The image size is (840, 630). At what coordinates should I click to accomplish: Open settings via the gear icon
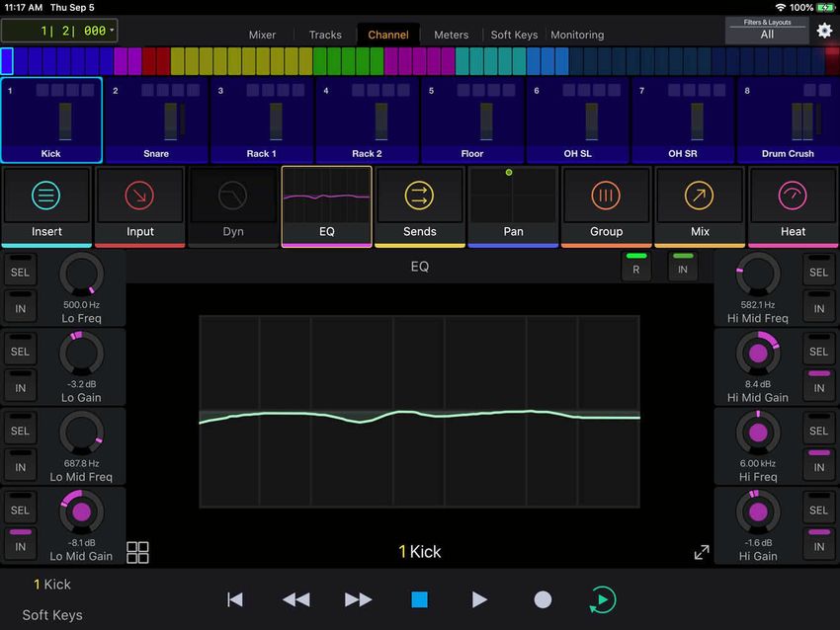(824, 31)
